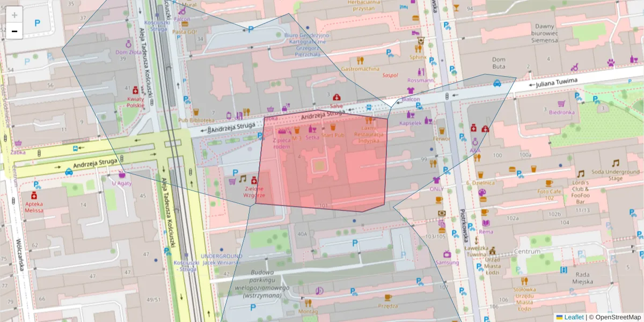Click the Apteka Melissa pharmacy icon
Viewport: 644px width, 322px height.
pos(34,196)
